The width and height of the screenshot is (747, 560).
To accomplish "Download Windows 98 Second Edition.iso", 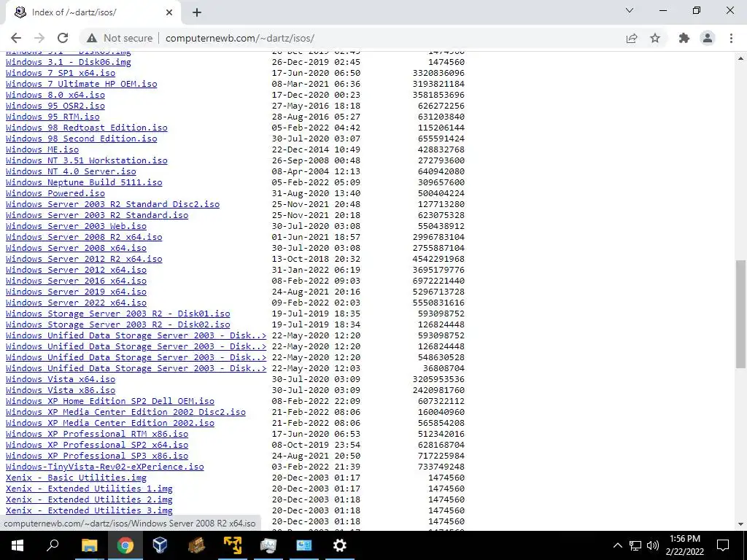I will coord(82,139).
